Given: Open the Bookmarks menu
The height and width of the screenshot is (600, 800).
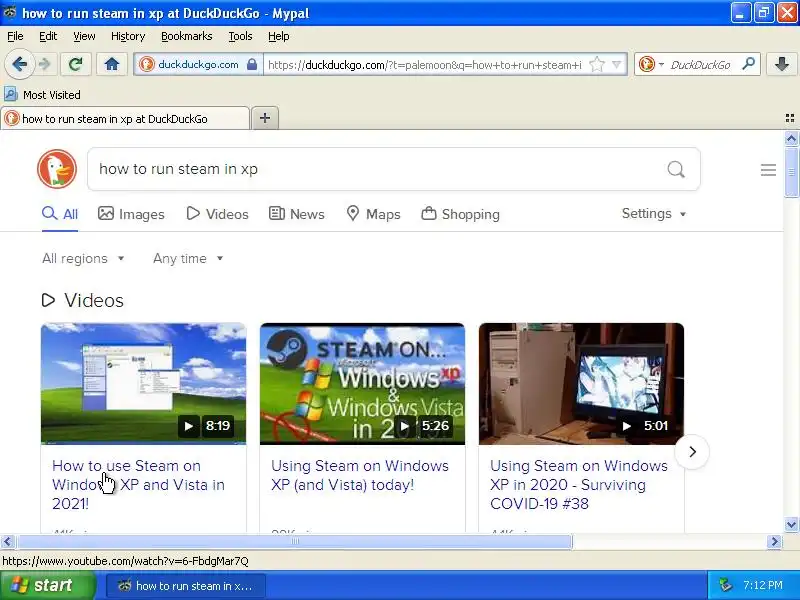Looking at the screenshot, I should (x=186, y=36).
